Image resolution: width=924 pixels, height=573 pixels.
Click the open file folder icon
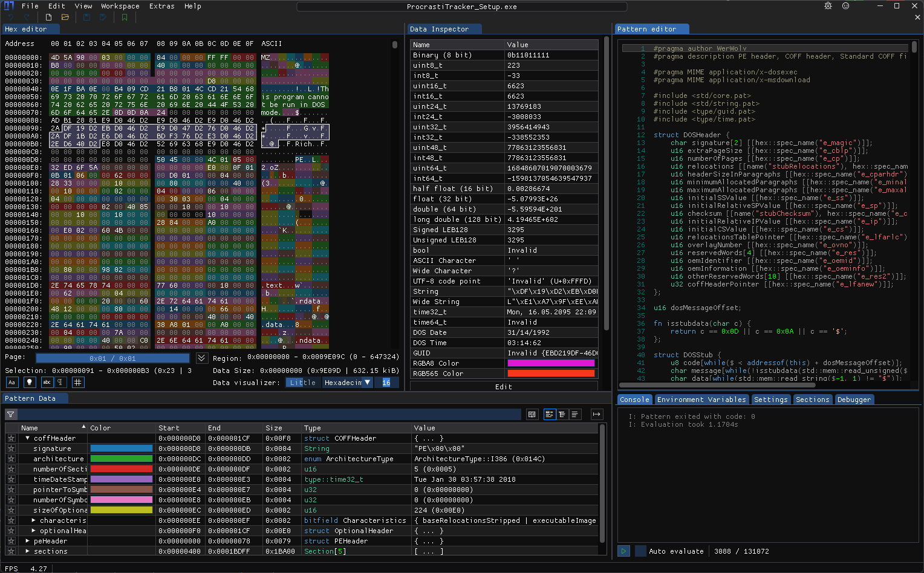click(x=65, y=18)
